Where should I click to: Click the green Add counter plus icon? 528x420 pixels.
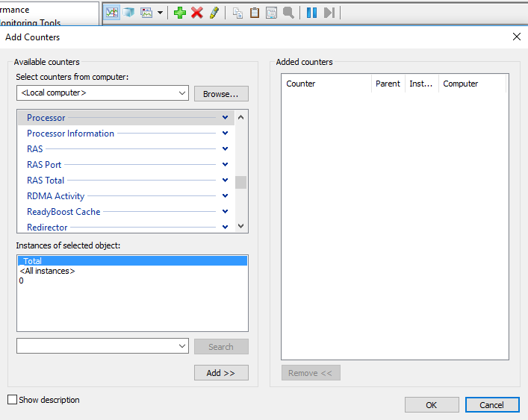click(180, 13)
